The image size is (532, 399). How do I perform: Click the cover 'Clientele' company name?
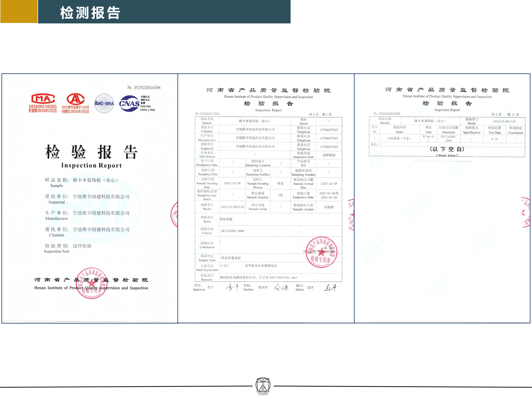(x=101, y=229)
